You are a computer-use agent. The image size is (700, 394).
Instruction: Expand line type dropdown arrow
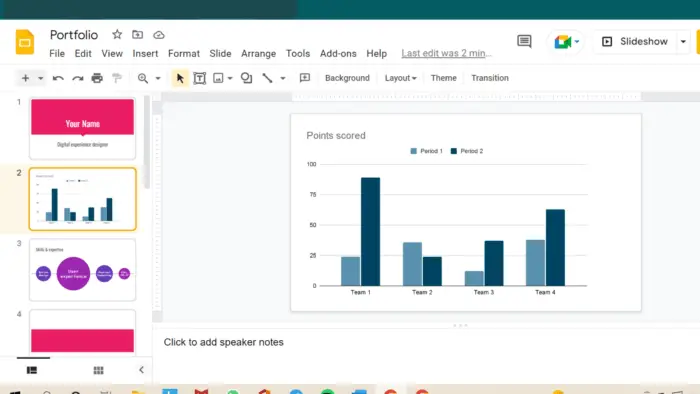point(283,78)
